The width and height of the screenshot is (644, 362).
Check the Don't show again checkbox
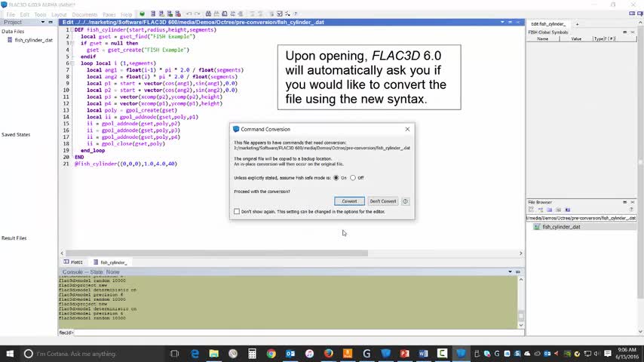[237, 212]
